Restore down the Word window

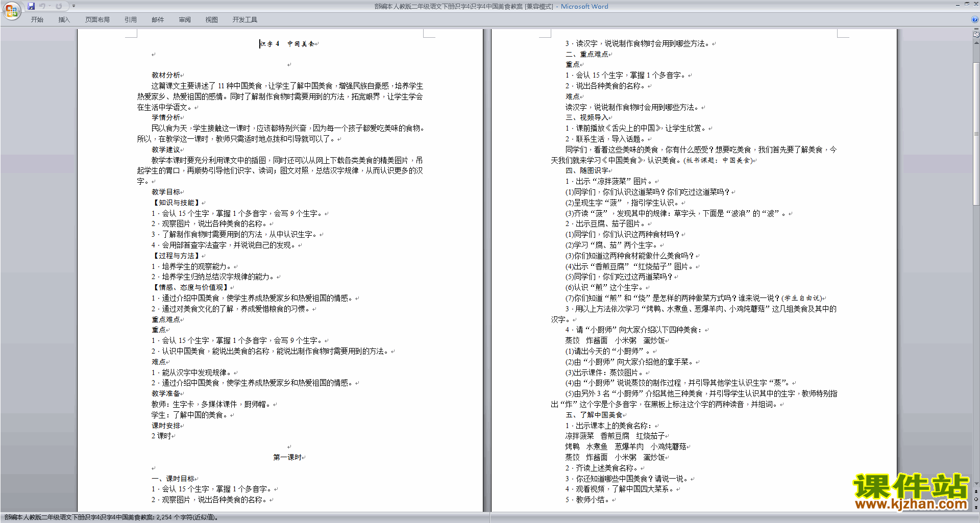(x=967, y=4)
